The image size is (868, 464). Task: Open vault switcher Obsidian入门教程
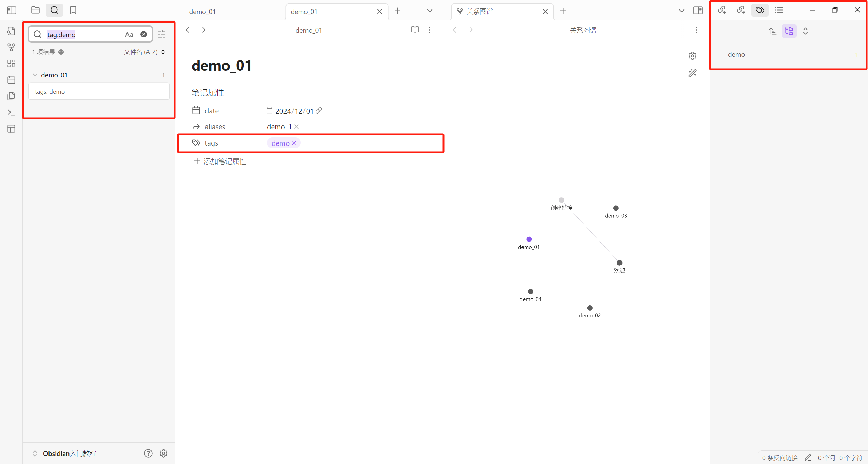pos(69,453)
